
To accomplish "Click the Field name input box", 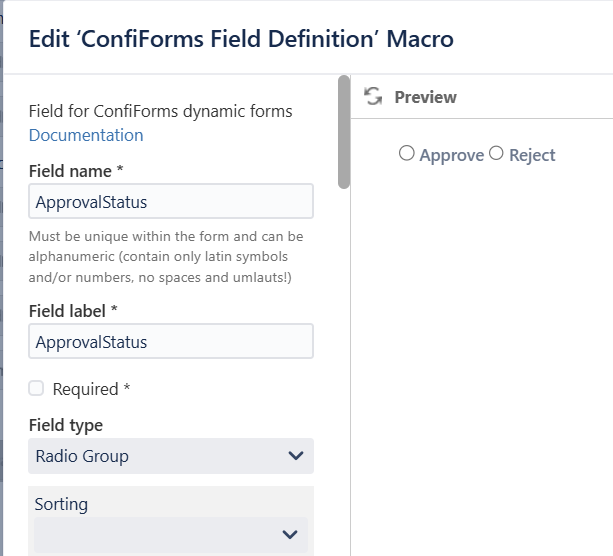I will click(x=171, y=202).
